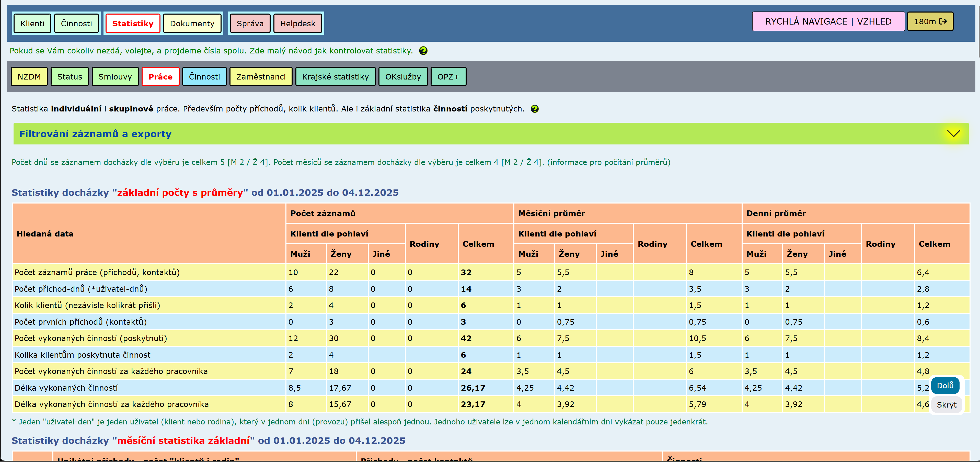Image resolution: width=980 pixels, height=462 pixels.
Task: Click help icon after the Práce statistics description
Action: point(535,109)
